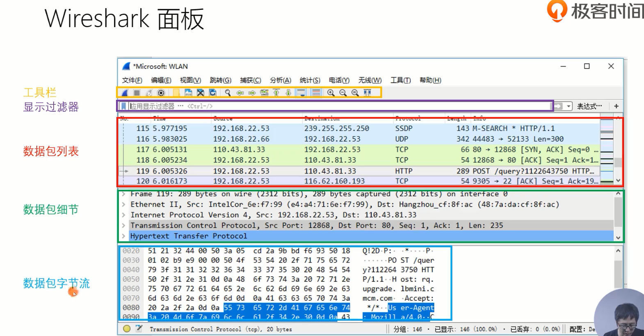Open the display filter history dropdown
Viewport: 644px width, 336px height.
(x=569, y=106)
